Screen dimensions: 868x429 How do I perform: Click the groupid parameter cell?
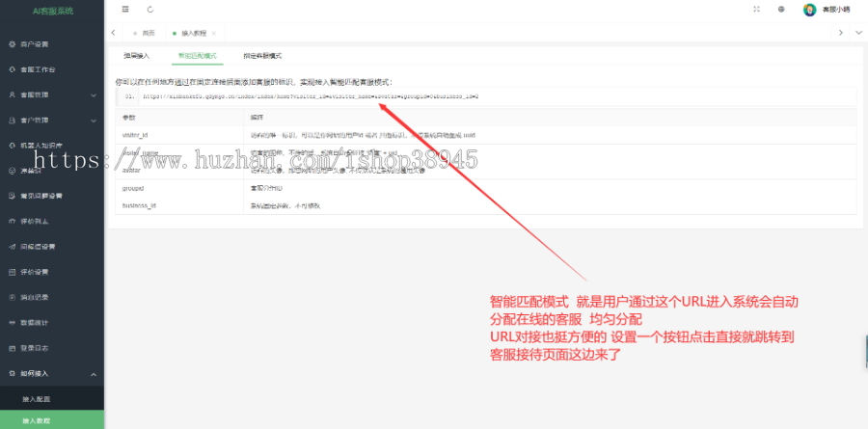[179, 188]
